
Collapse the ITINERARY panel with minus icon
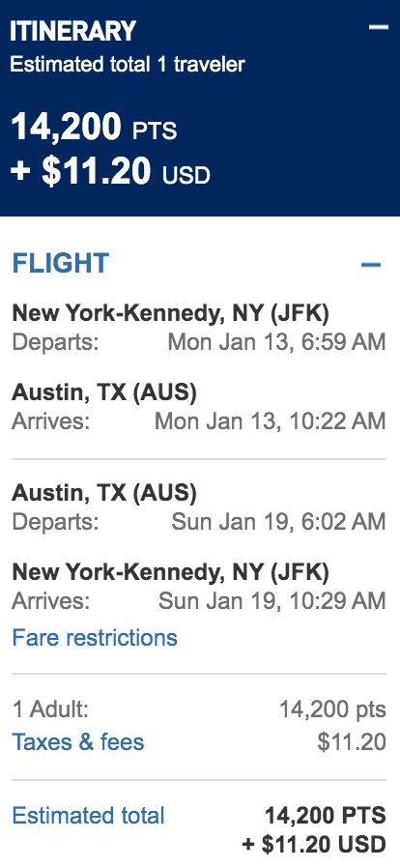(x=379, y=27)
